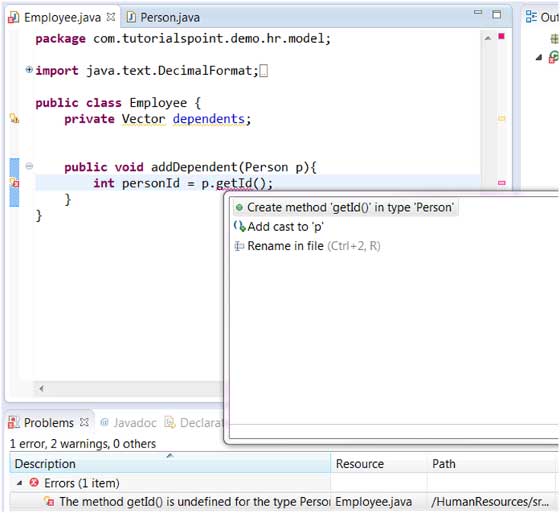This screenshot has width=560, height=513.
Task: Expand the folded import statements
Action: 29,70
